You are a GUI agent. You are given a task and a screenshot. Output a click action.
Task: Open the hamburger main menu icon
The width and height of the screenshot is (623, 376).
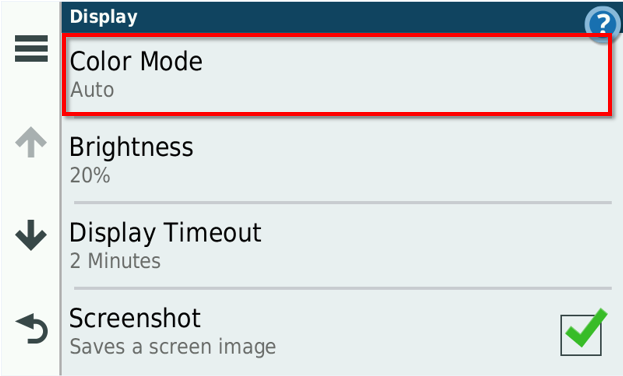point(31,48)
